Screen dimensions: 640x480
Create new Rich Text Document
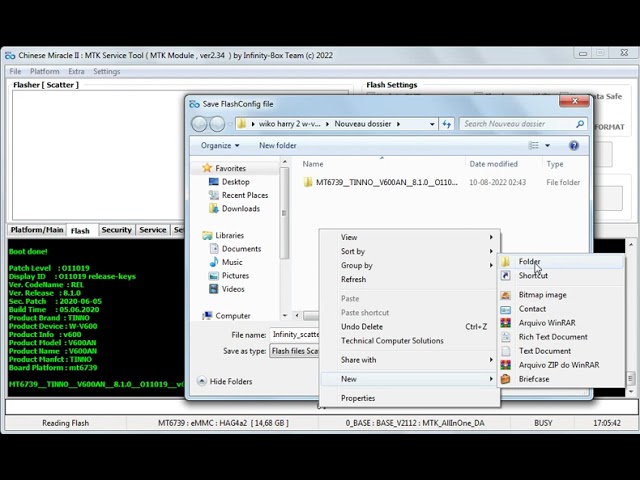tap(561, 337)
